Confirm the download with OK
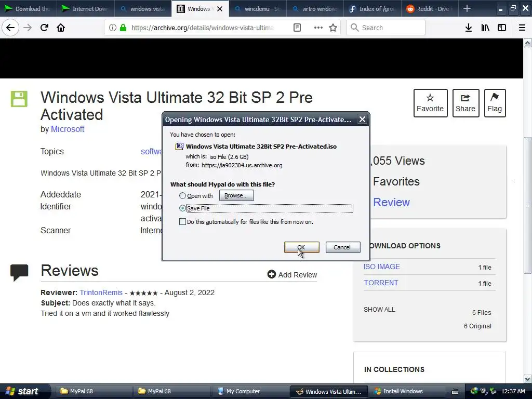532x399 pixels. tap(302, 247)
